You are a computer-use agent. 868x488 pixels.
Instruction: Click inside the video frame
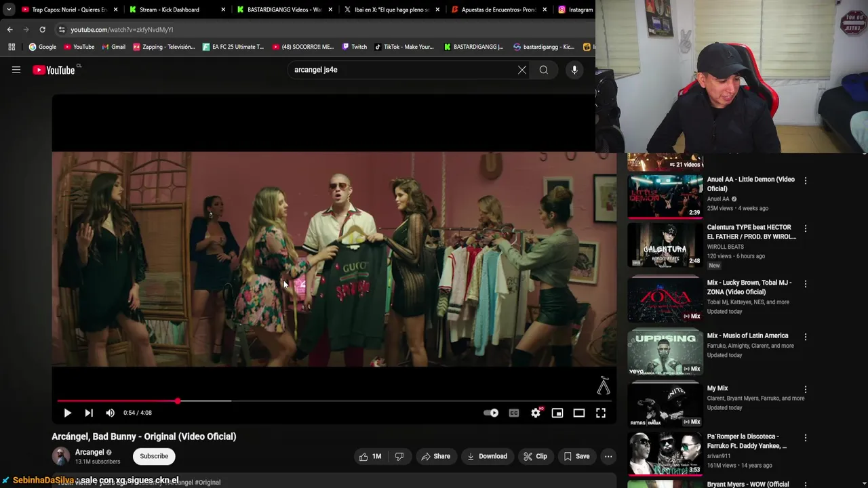click(x=334, y=259)
